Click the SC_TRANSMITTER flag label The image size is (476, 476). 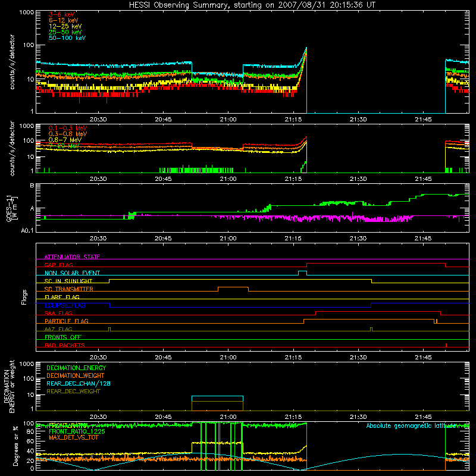click(x=68, y=289)
